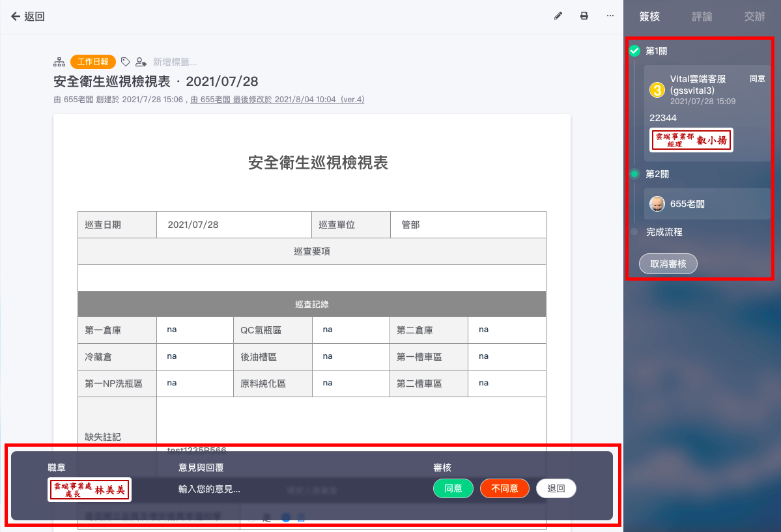781x532 pixels.
Task: Click the pencil edit icon
Action: click(558, 16)
